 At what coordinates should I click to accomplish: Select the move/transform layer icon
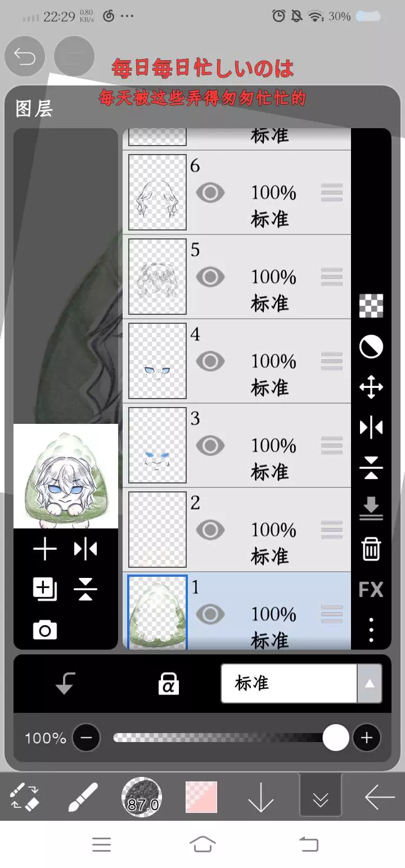(371, 387)
